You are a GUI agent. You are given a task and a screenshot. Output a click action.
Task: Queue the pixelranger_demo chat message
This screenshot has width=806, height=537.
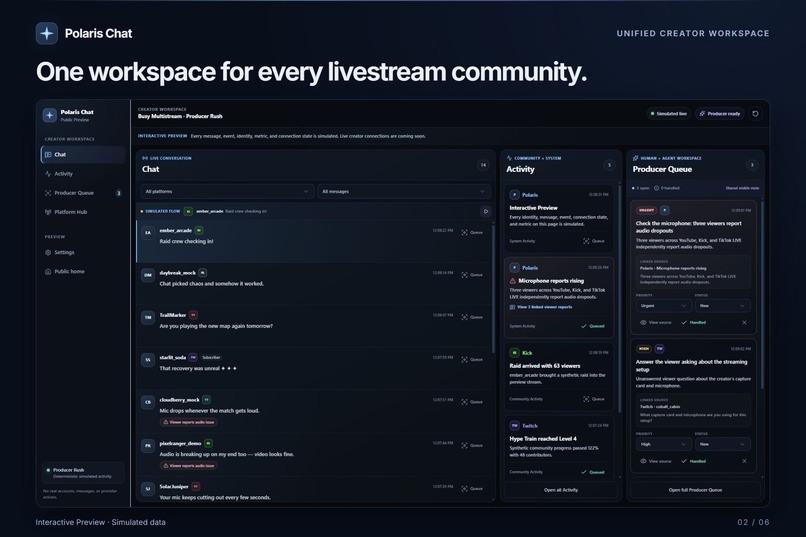(472, 446)
